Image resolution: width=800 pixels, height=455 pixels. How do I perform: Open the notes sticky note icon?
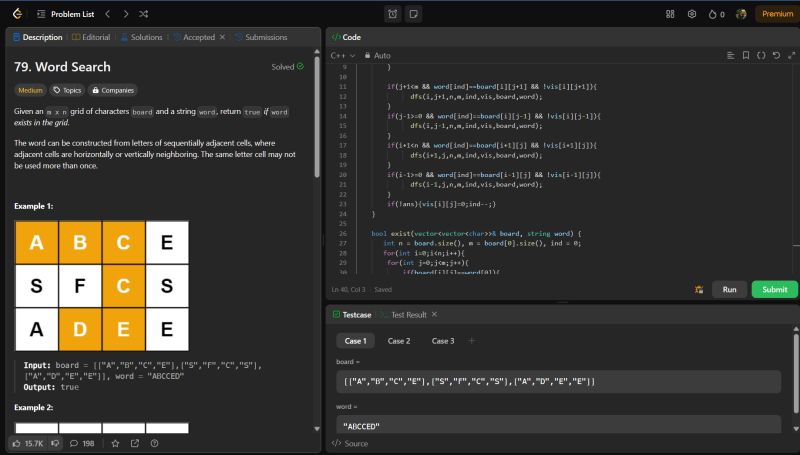pyautogui.click(x=413, y=14)
